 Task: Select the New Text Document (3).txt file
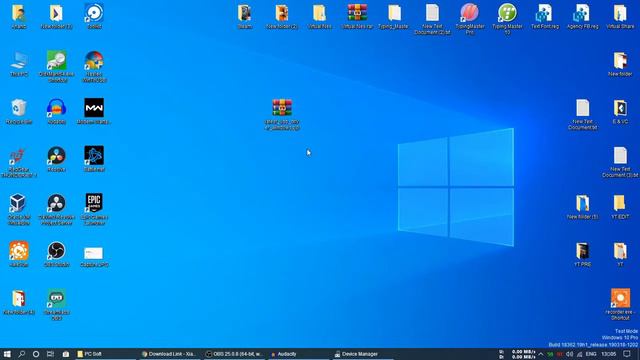620,162
